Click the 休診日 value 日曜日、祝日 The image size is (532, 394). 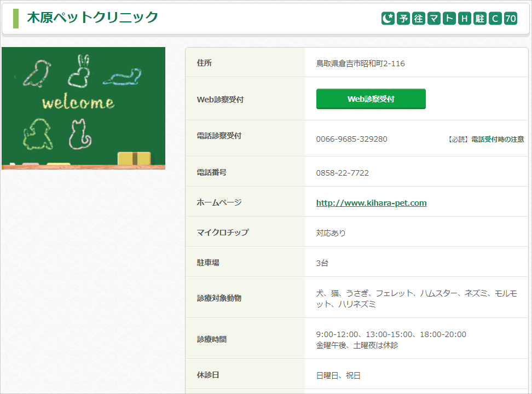338,376
